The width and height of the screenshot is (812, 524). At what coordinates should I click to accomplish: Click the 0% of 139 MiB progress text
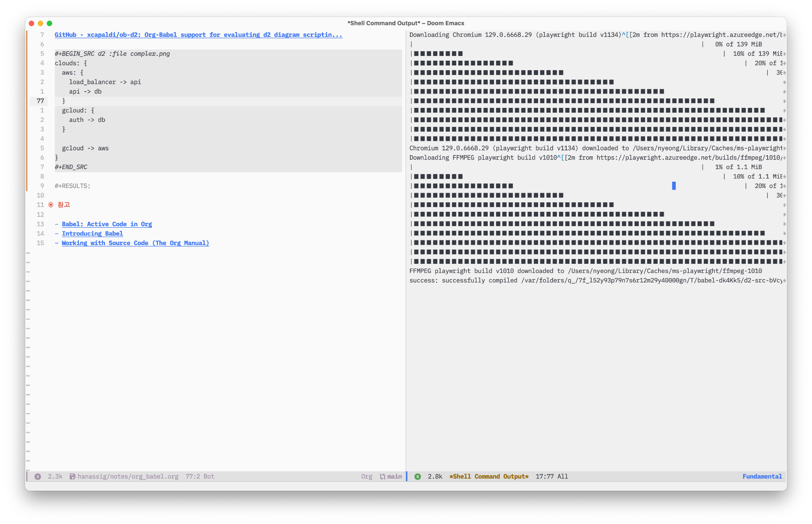[x=738, y=44]
